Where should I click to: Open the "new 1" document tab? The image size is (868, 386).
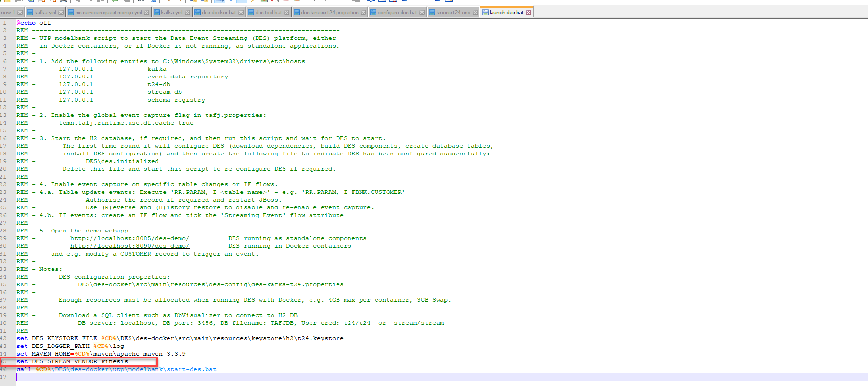(8, 13)
